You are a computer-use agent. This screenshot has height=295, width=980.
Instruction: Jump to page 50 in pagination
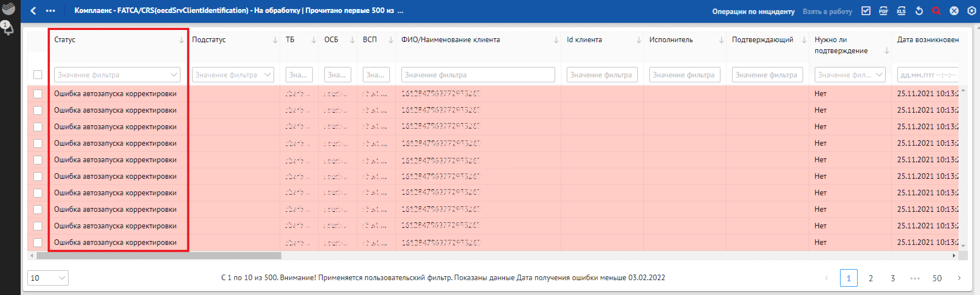tap(937, 278)
